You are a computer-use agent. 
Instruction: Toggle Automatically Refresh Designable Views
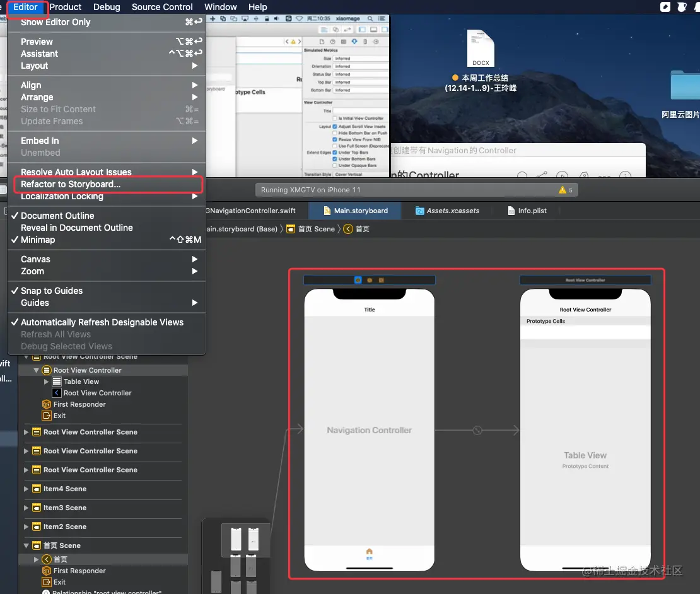[x=106, y=322]
